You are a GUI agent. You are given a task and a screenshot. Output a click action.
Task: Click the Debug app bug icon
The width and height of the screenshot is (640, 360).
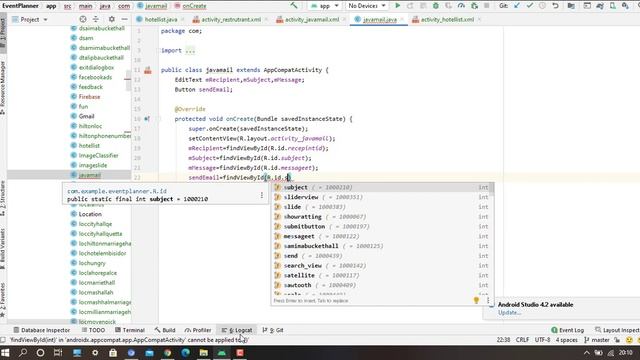click(x=436, y=6)
